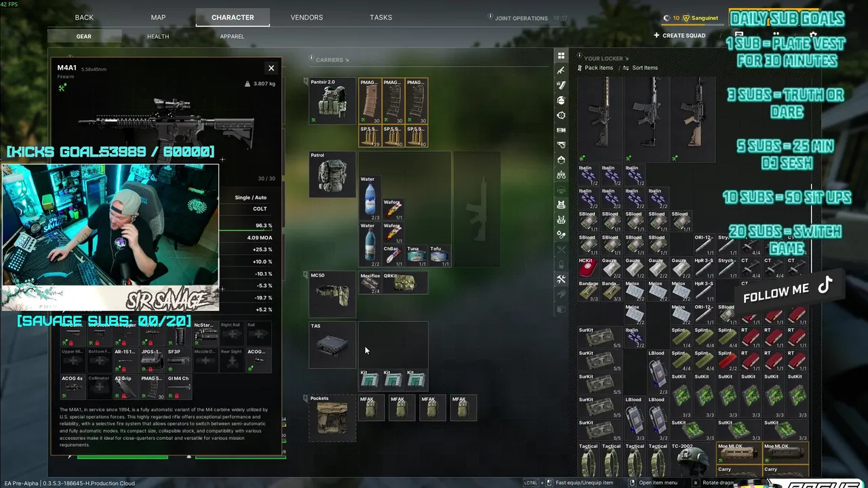
Task: Filter locker by sights crosshair icon
Action: [x=561, y=115]
